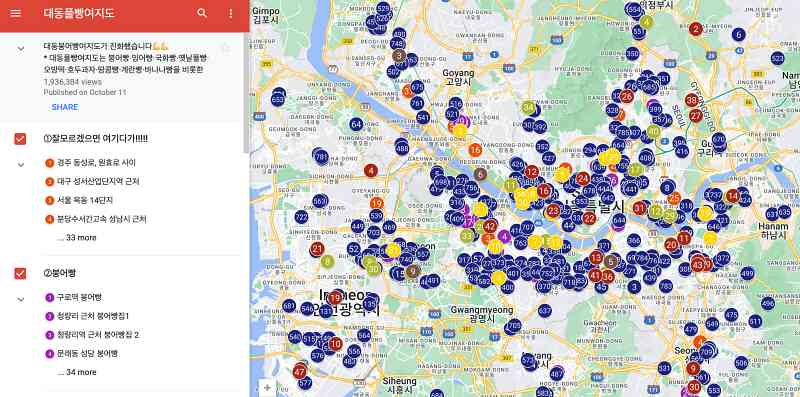The width and height of the screenshot is (800, 397).
Task: Open the three-dot more options menu
Action: tap(231, 14)
